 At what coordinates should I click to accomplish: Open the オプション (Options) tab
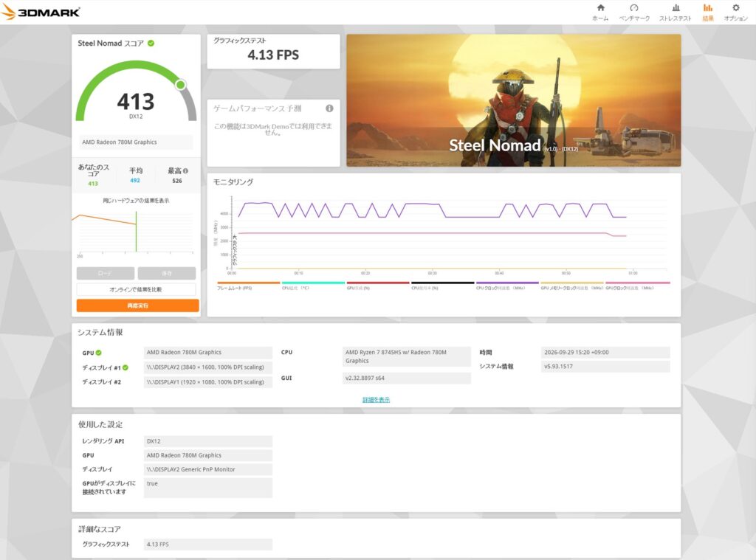tap(736, 13)
